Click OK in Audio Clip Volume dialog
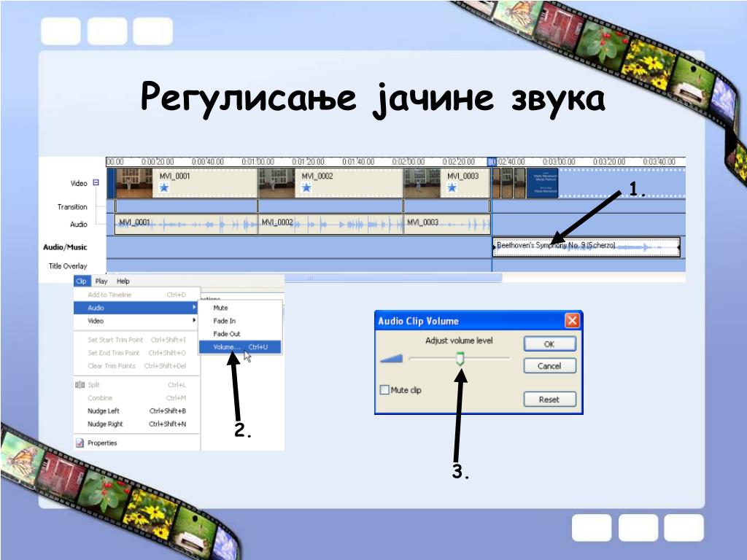747x560 pixels. click(x=550, y=344)
